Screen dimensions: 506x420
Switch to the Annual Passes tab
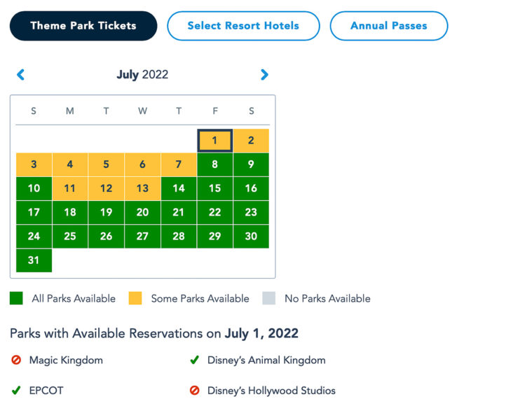point(389,26)
